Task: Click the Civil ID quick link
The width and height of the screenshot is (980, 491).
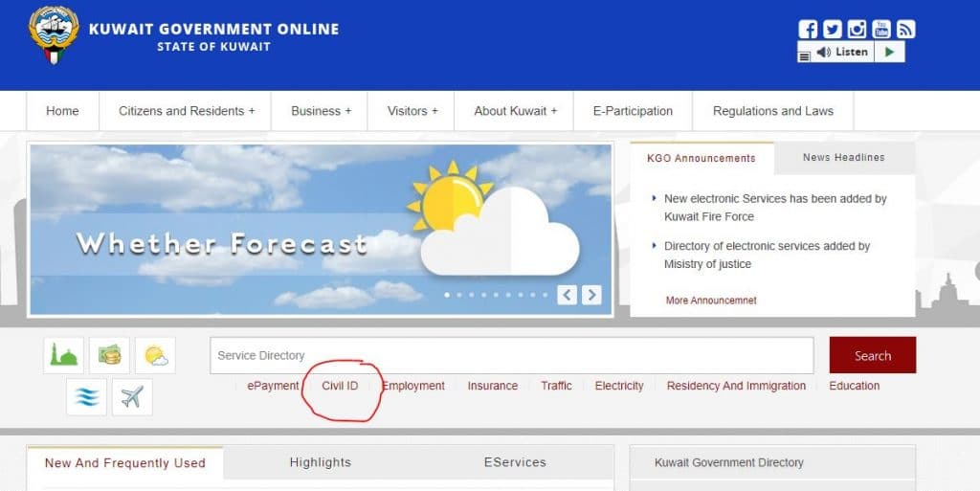Action: click(340, 386)
